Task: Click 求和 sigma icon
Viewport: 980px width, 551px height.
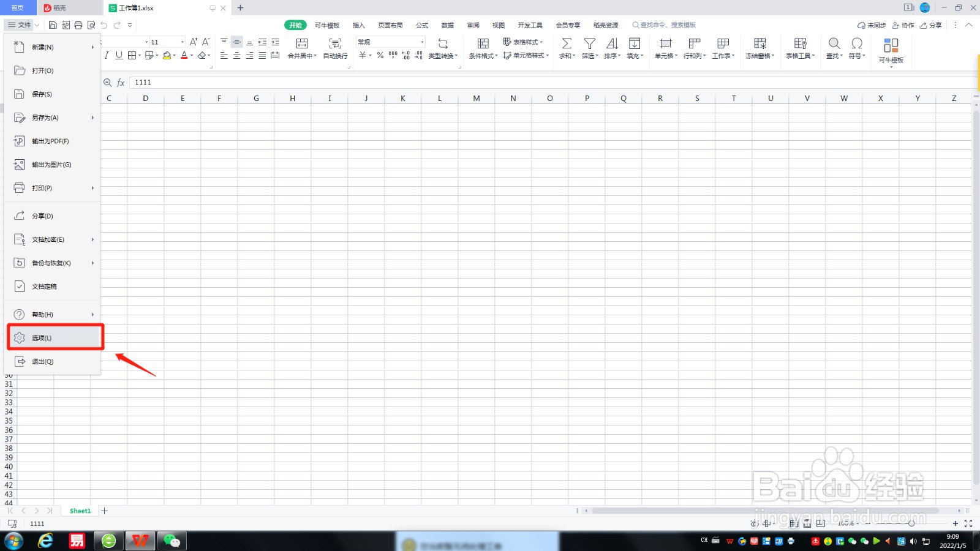Action: click(567, 43)
